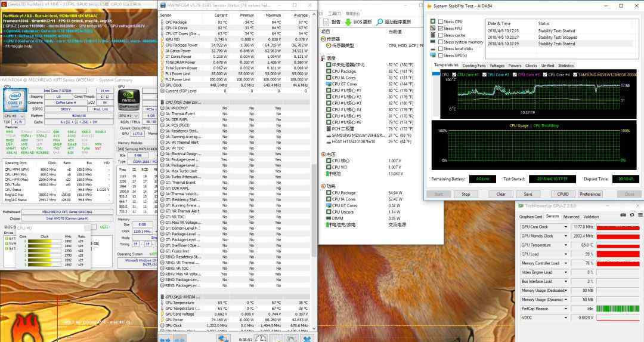Viewport: 644px width, 342px height.
Task: Enable Stress local disks checkbox
Action: coord(440,48)
